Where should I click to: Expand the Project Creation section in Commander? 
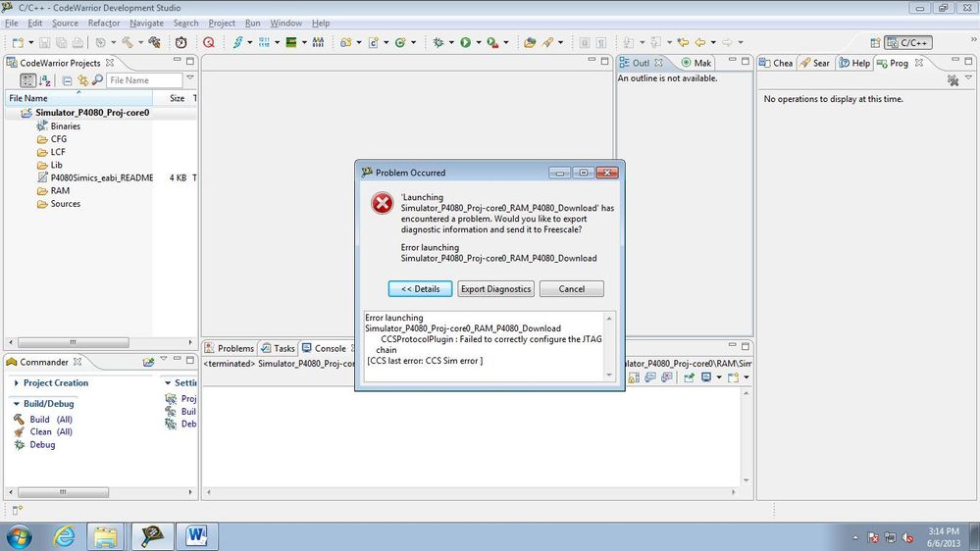17,383
